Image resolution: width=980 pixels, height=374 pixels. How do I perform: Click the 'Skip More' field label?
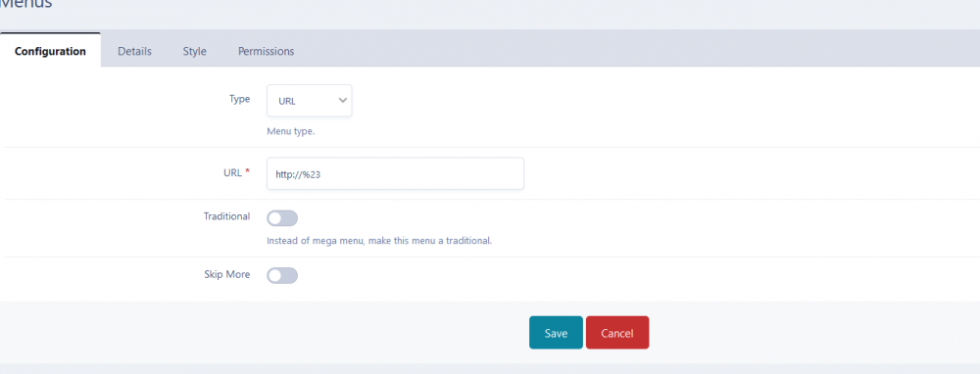(227, 274)
